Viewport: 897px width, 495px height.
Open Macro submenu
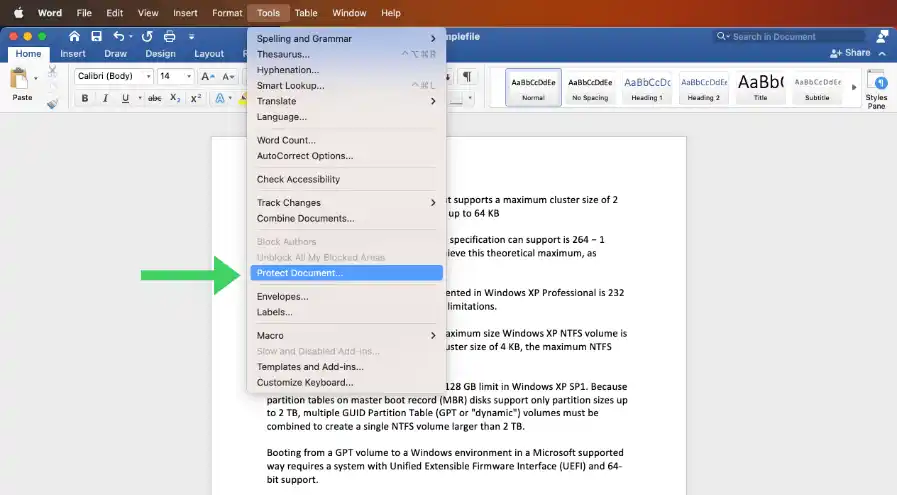click(x=347, y=335)
